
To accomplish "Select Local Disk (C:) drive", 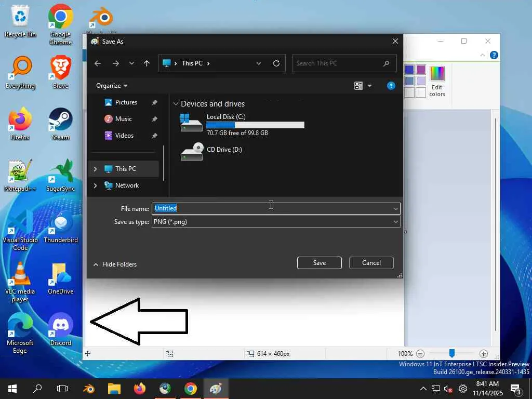I will point(242,125).
